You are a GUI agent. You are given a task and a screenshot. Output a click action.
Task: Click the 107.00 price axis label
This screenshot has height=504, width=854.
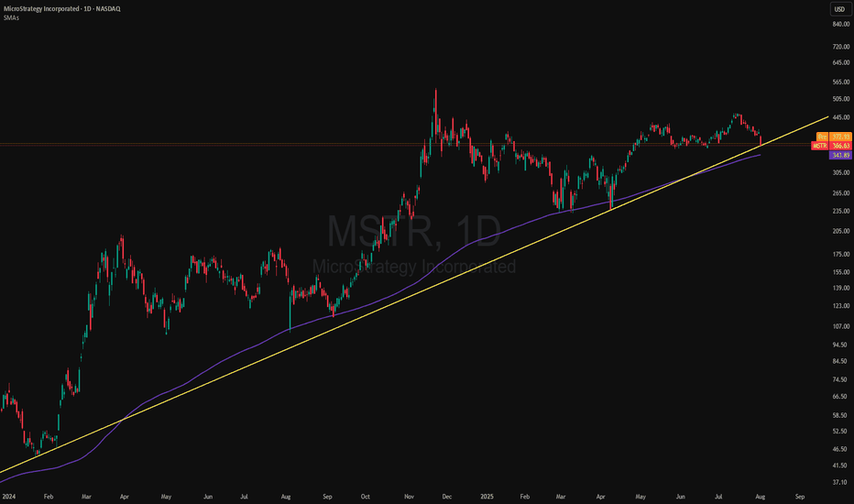[x=840, y=327]
